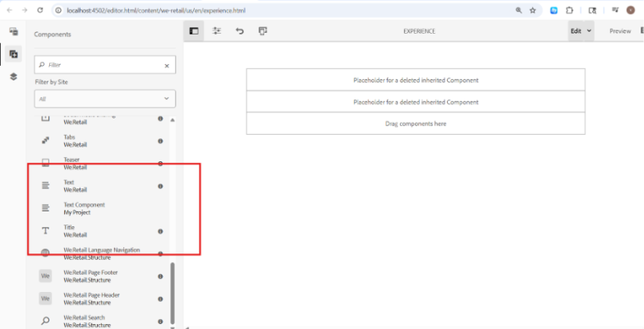644x329 pixels.
Task: Click the Tabs component icon
Action: click(46, 141)
